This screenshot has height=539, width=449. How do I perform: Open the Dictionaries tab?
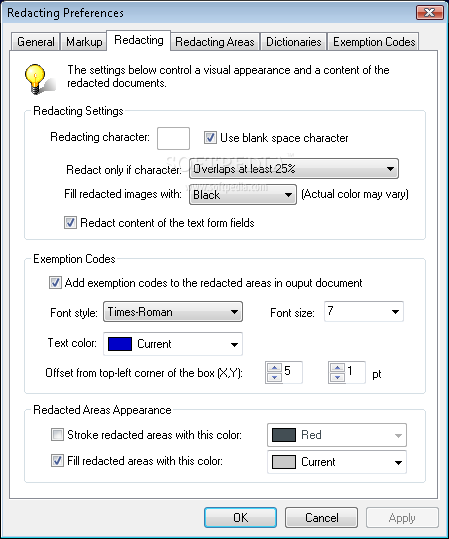coord(294,42)
